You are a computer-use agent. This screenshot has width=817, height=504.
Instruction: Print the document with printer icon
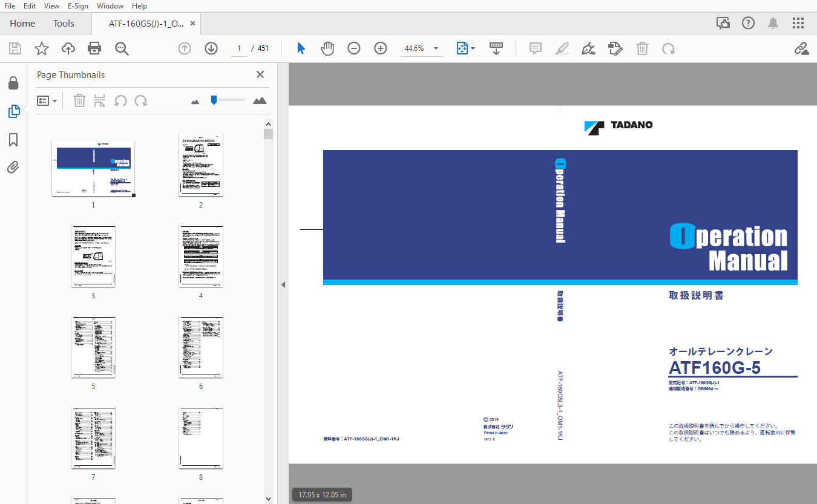point(94,48)
